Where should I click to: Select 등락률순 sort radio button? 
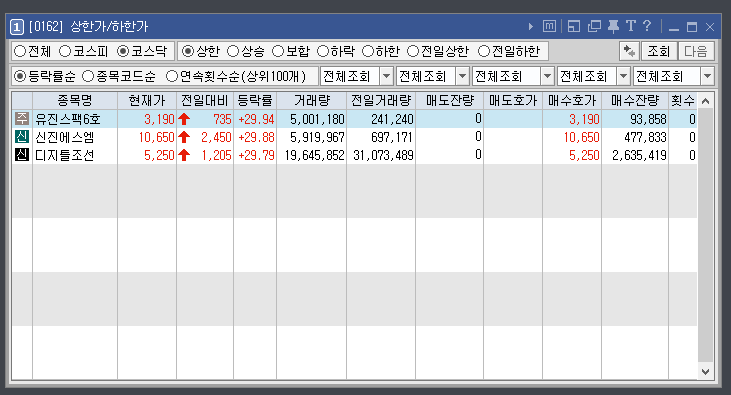[x=20, y=76]
